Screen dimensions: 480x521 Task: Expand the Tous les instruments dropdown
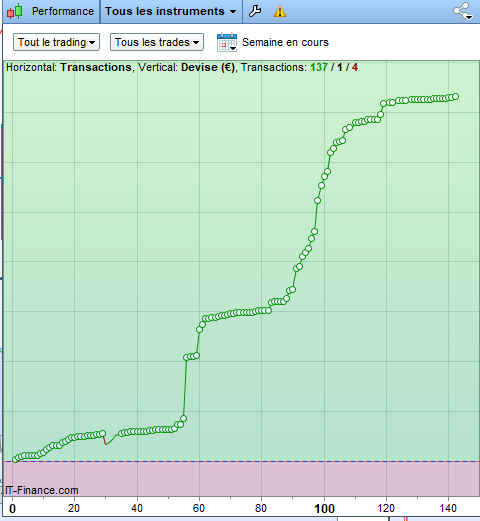pos(171,11)
